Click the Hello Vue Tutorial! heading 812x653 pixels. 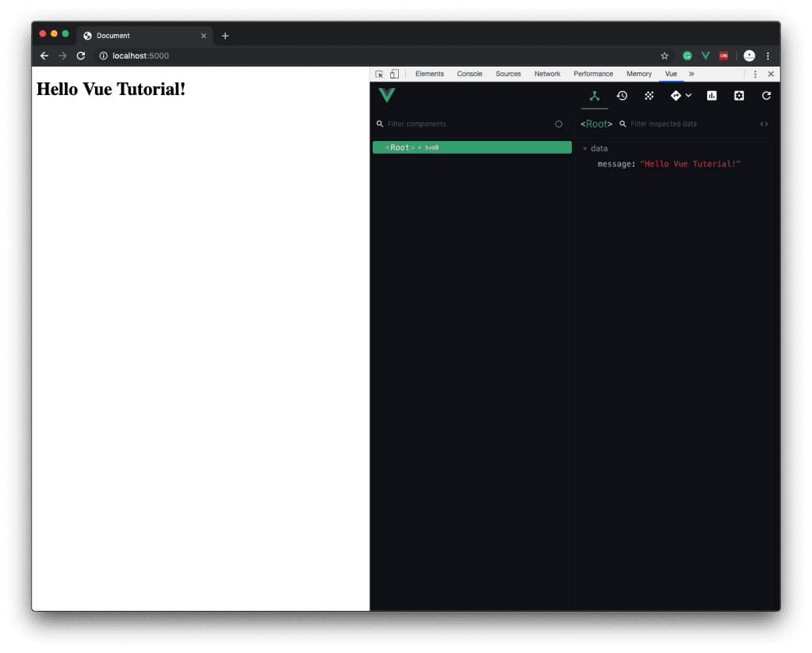pos(111,89)
